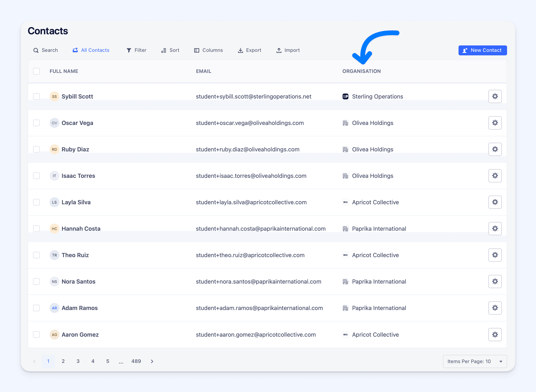The image size is (536, 392).
Task: Open the Filter funnel tool
Action: tap(129, 50)
